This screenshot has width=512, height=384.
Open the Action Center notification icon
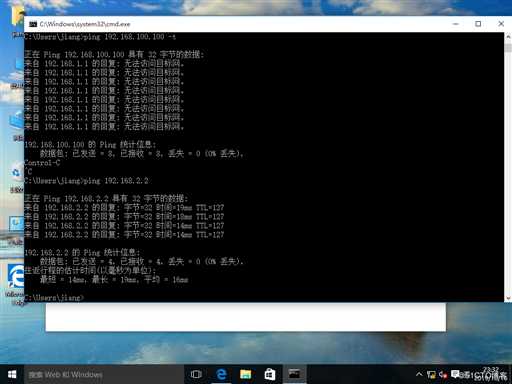(455, 375)
